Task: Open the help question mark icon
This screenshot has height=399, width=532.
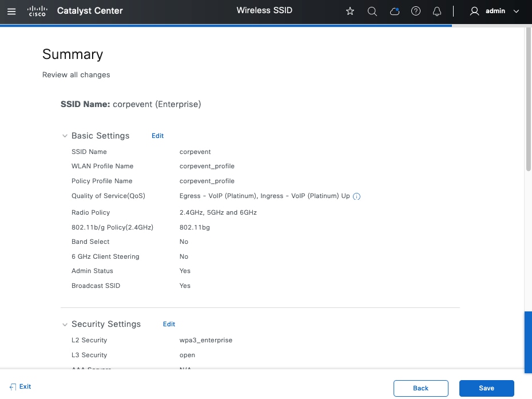Action: (x=416, y=11)
